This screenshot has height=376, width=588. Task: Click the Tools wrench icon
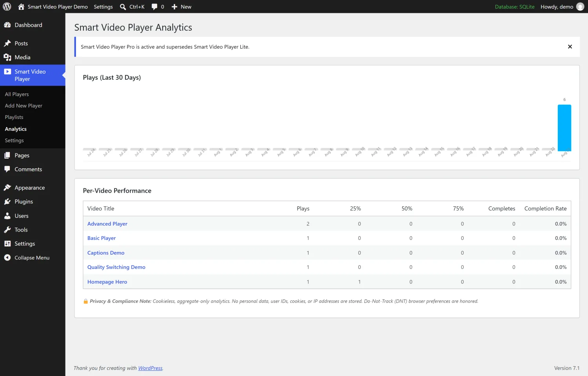(7, 230)
